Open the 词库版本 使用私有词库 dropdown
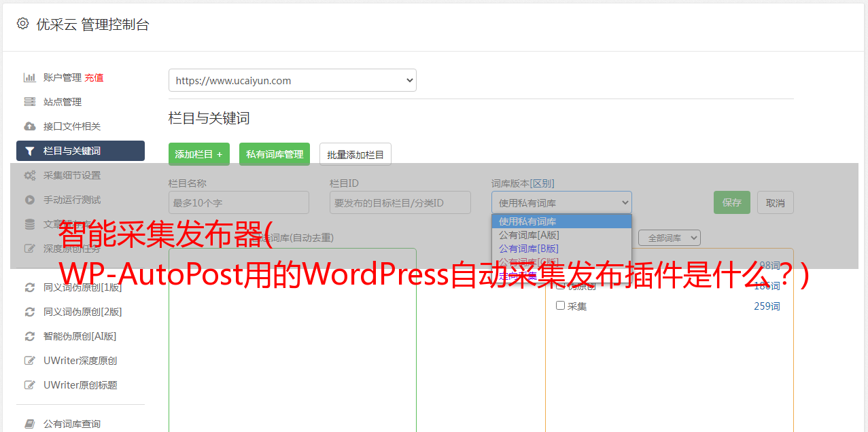This screenshot has height=432, width=868. click(561, 202)
